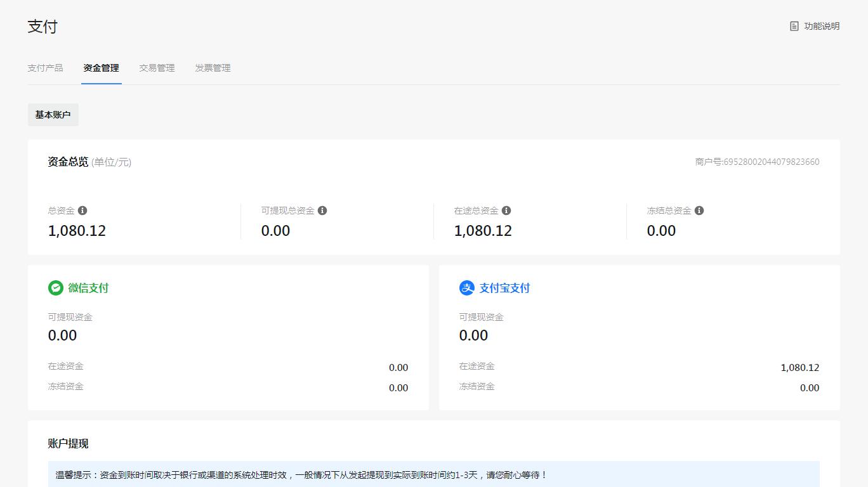Screen dimensions: 868x487
Task: Click the 微信支付 heading text
Action: click(88, 288)
